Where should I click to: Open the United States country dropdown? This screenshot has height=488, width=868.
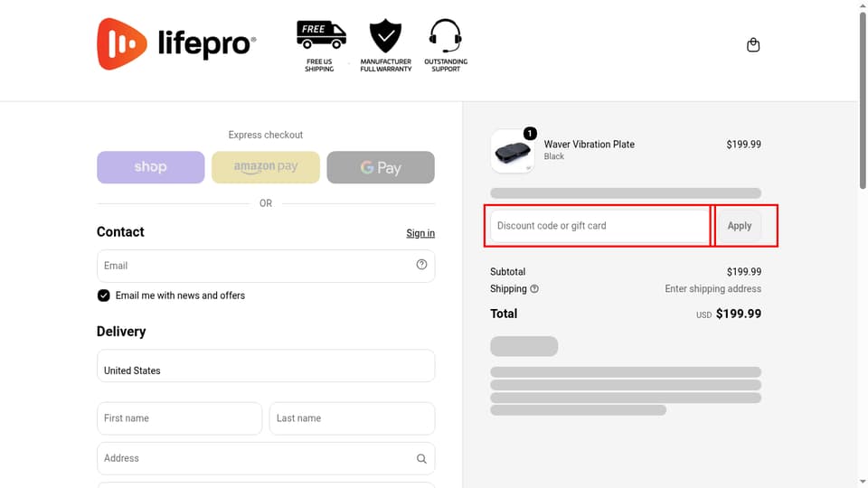pyautogui.click(x=266, y=366)
